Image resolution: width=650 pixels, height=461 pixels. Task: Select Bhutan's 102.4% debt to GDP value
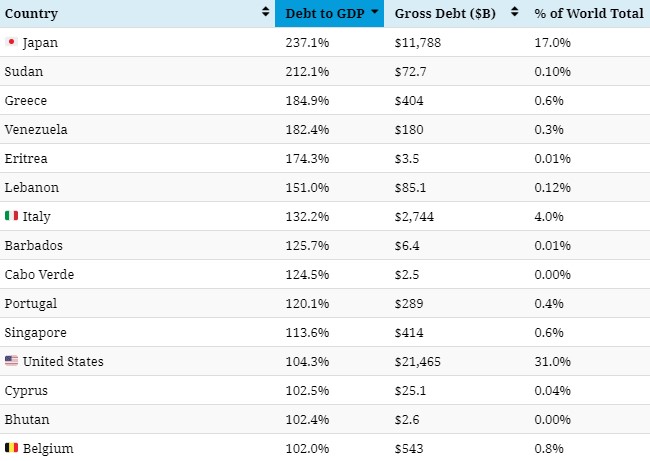tap(306, 420)
